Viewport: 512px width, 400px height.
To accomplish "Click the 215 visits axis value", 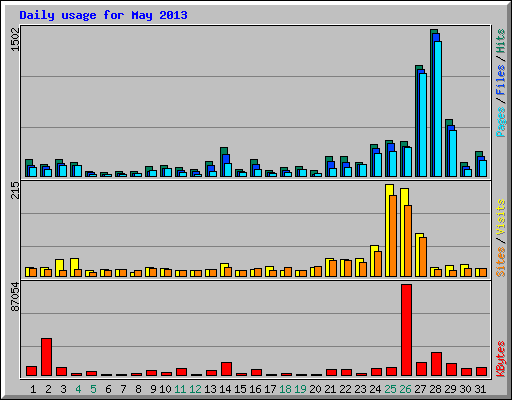I will [15, 191].
